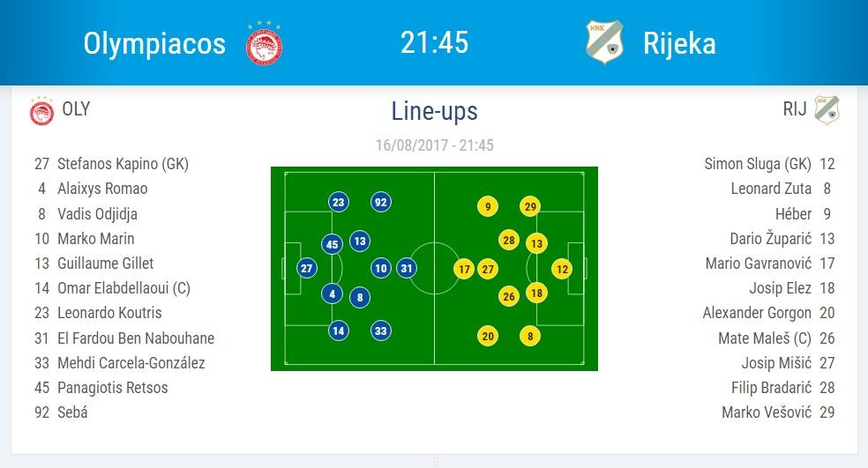Select yellow player marker number 29
Screen dimensions: 868x468
[529, 207]
